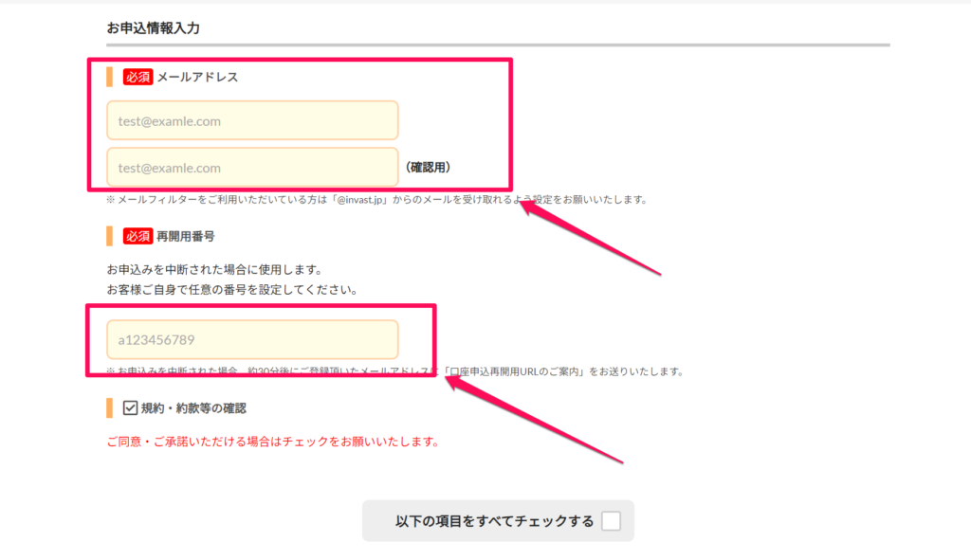Click the メールアドレス field label
This screenshot has width=971, height=560.
197,77
